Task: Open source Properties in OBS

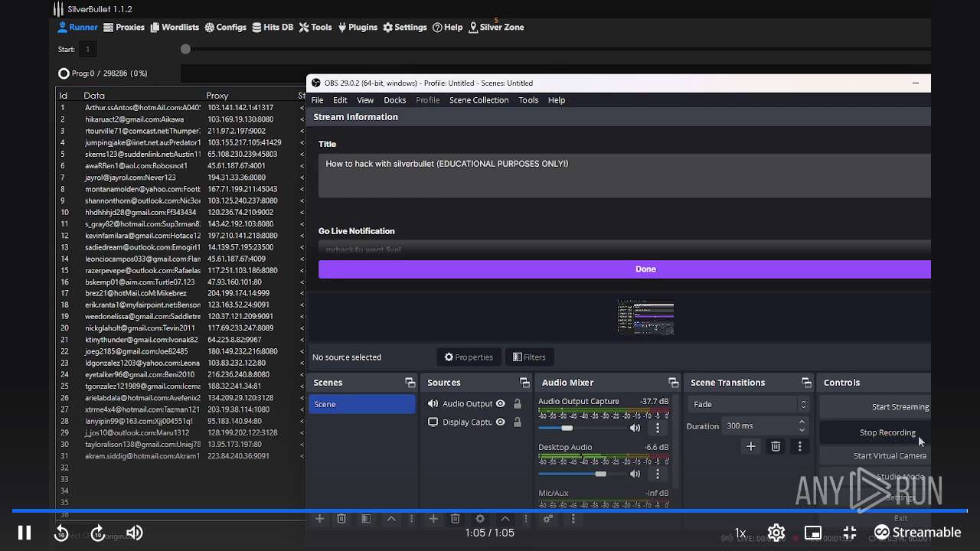Action: [469, 357]
